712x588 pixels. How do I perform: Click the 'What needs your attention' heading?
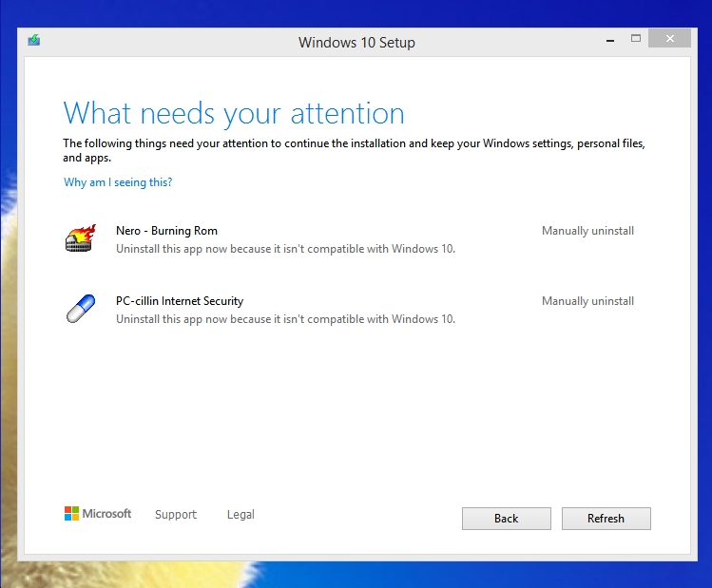tap(234, 113)
